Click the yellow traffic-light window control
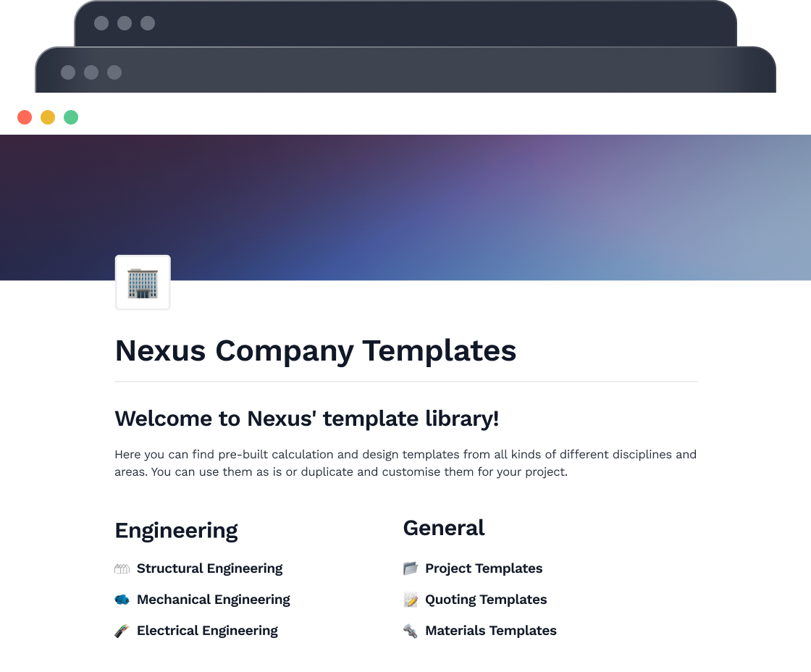This screenshot has width=811, height=672. [x=48, y=117]
